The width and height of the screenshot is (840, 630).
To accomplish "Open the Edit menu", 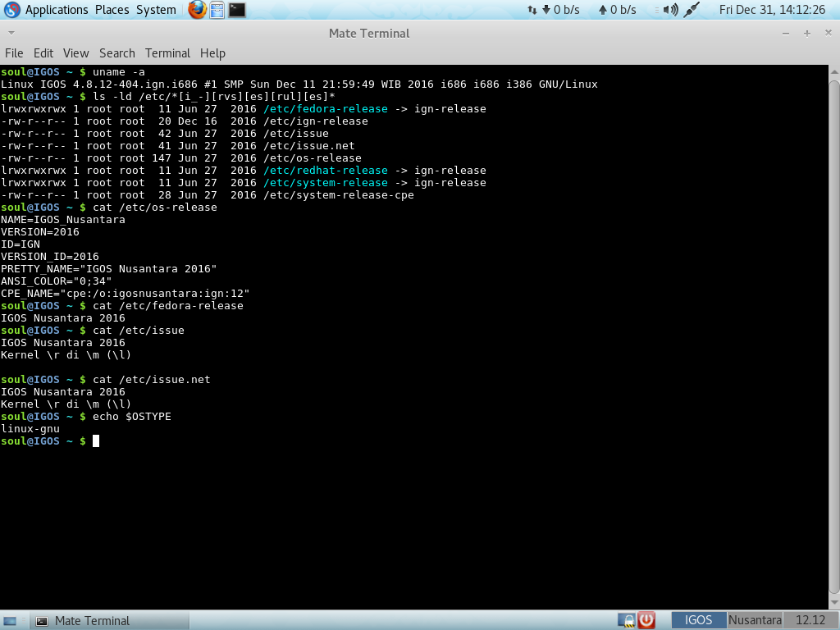I will tap(43, 53).
